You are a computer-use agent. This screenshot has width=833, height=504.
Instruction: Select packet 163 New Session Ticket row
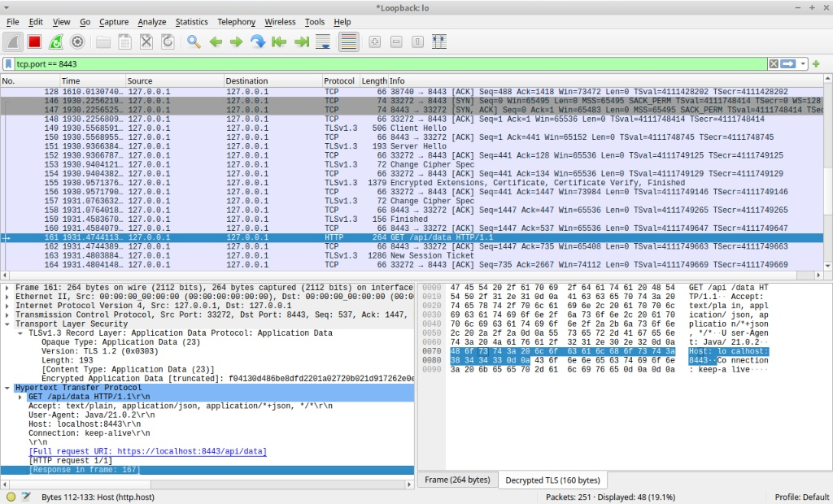[x=412, y=255]
